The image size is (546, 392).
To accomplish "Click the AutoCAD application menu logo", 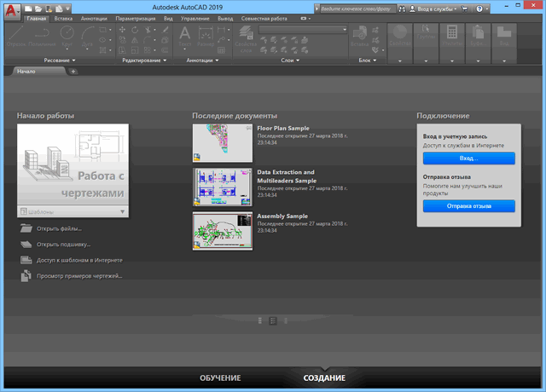I will coord(11,10).
